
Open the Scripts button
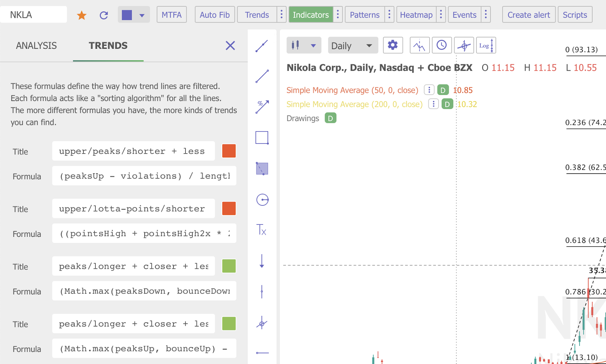(575, 15)
